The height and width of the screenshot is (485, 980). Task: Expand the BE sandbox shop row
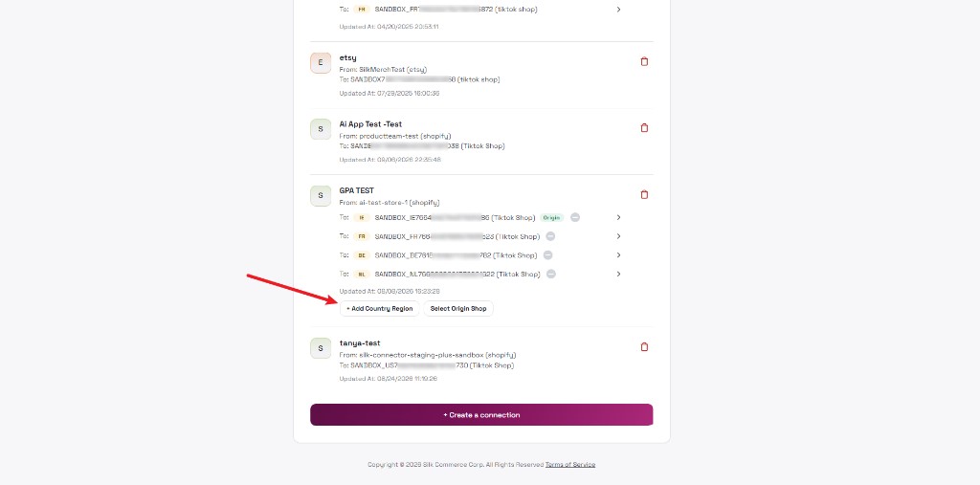[618, 255]
